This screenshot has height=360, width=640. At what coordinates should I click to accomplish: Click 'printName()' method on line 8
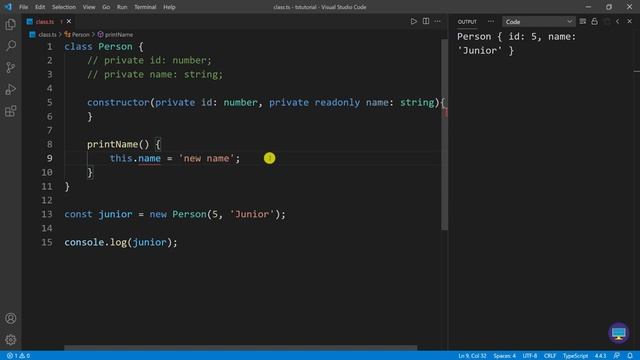pyautogui.click(x=118, y=144)
